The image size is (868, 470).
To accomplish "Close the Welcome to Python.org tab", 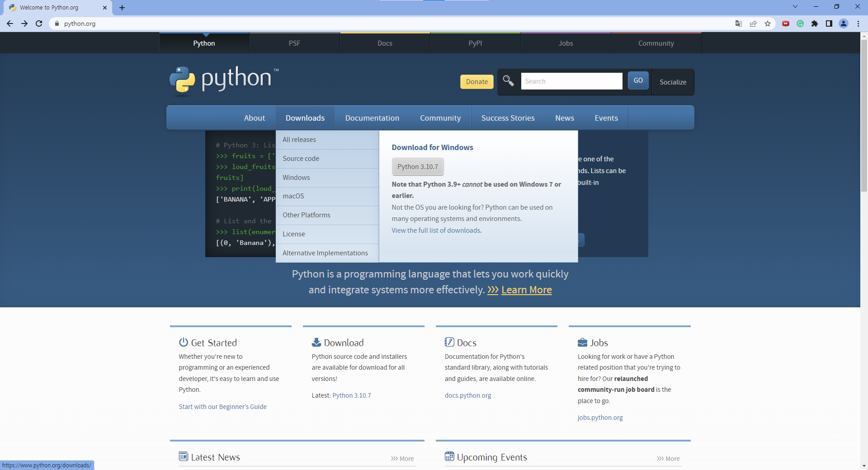I will click(105, 8).
